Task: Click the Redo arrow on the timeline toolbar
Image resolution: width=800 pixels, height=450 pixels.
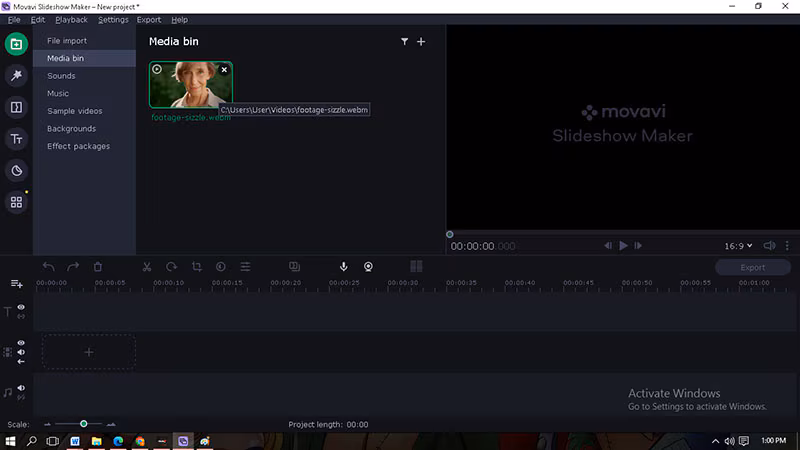Action: tap(73, 267)
